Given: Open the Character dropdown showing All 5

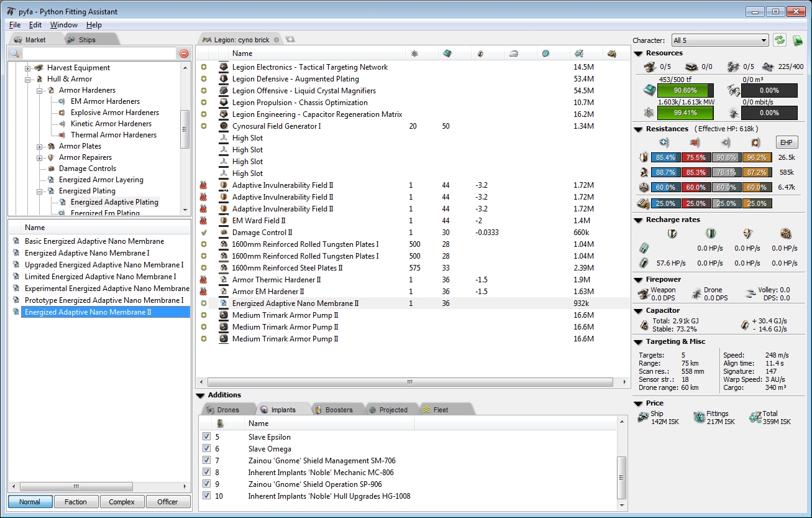Looking at the screenshot, I should pos(719,40).
